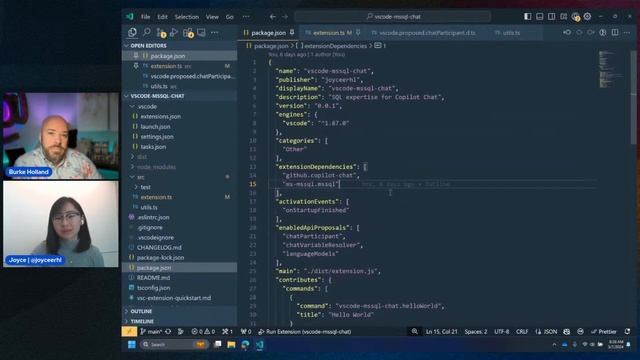The width and height of the screenshot is (640, 360).
Task: Open Changes icon in editor actions
Action: [567, 32]
